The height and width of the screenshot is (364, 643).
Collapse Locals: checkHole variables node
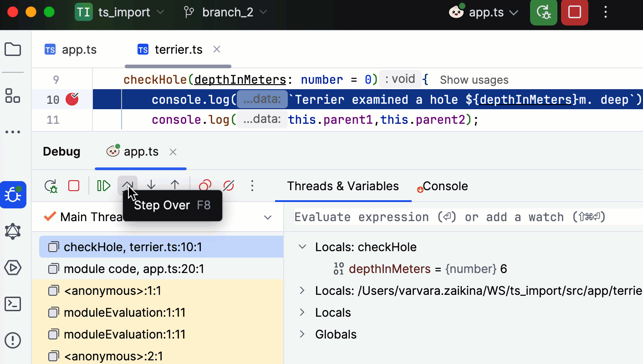302,247
